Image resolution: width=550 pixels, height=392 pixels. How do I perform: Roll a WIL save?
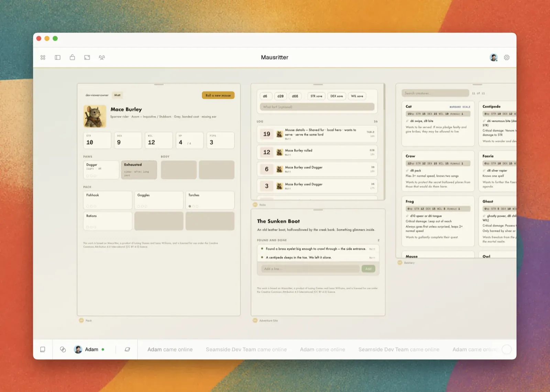tap(357, 96)
